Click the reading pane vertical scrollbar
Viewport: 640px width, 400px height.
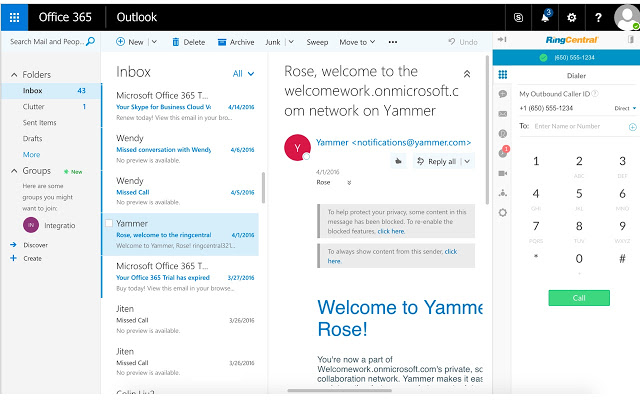[487, 130]
